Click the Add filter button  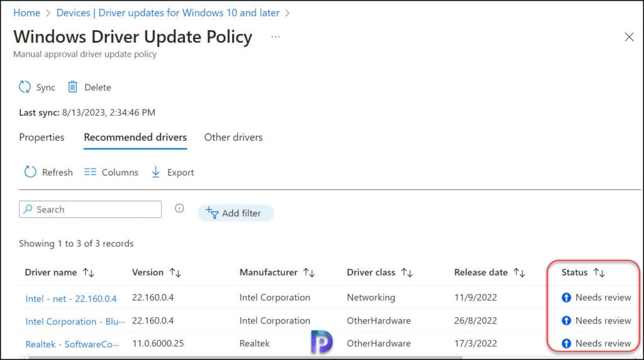coord(236,213)
